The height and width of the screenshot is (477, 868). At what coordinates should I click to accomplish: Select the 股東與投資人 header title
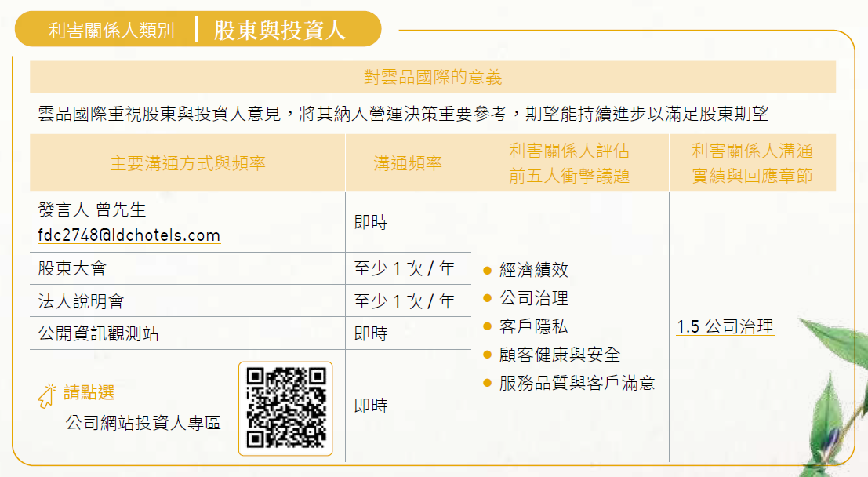click(280, 30)
